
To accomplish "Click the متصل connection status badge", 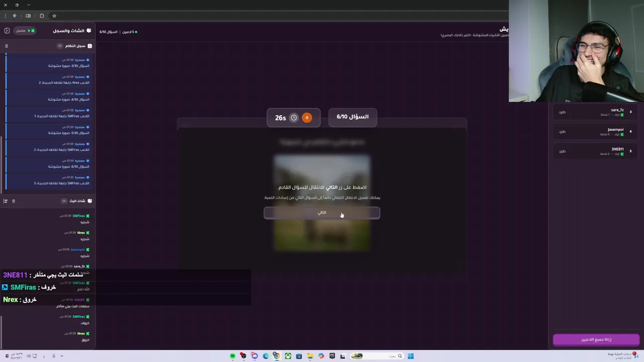I will 24,31.
